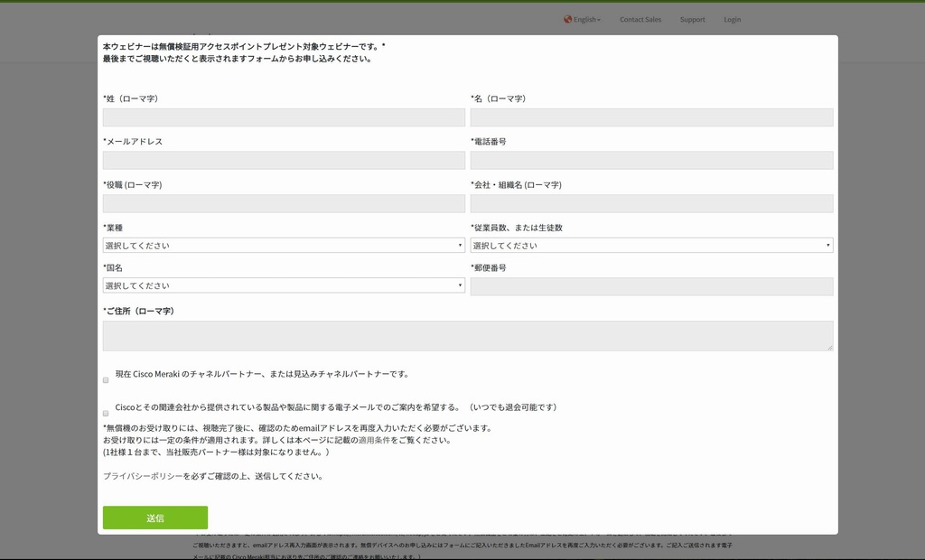Click the 現在 Cisco Meraki のチャネルパートナー label text
This screenshot has height=560, width=925.
262,374
